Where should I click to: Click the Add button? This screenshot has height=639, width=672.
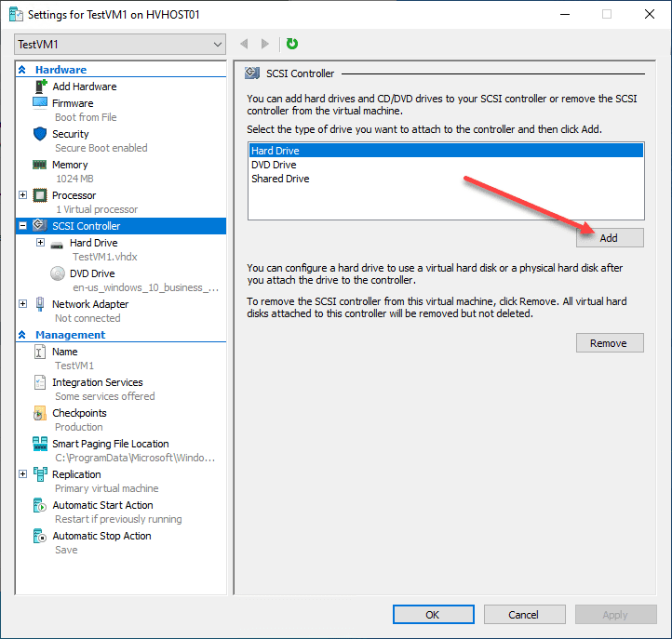[x=610, y=238]
